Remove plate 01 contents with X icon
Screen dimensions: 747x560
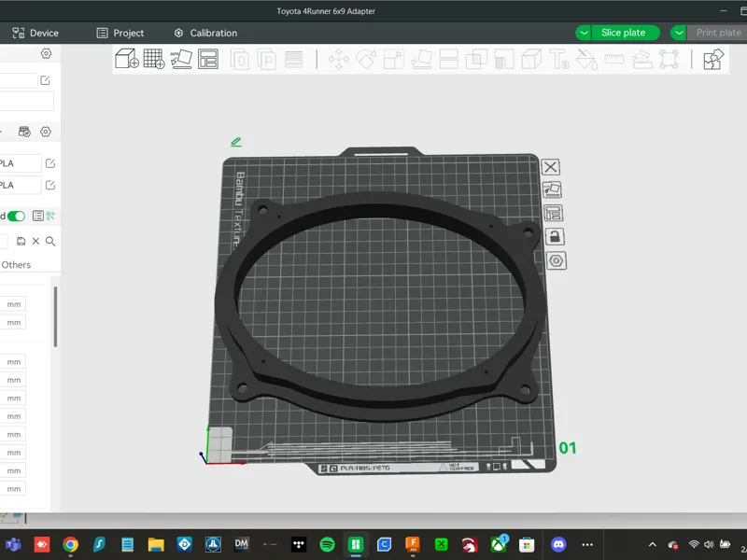pos(551,167)
